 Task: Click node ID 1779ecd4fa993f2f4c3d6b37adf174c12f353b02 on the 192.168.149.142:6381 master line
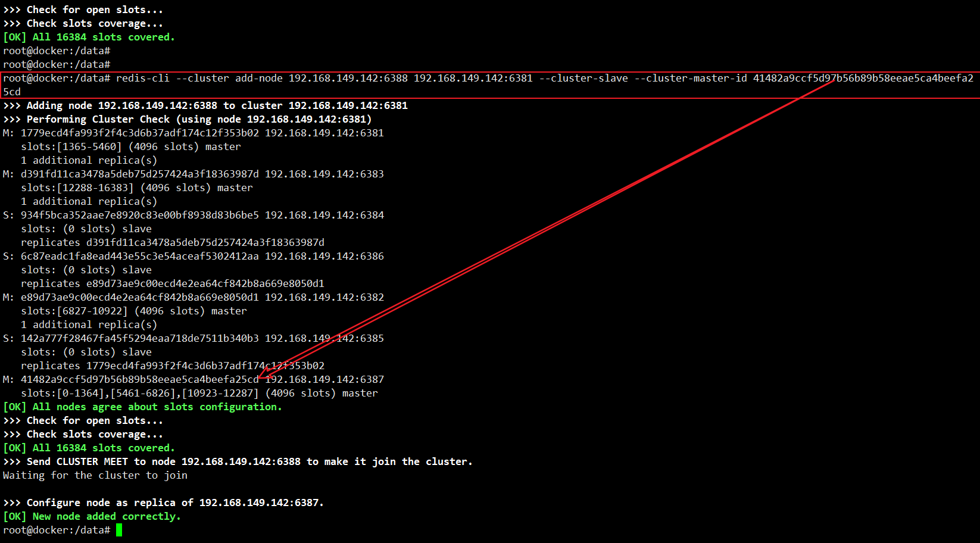pos(140,133)
